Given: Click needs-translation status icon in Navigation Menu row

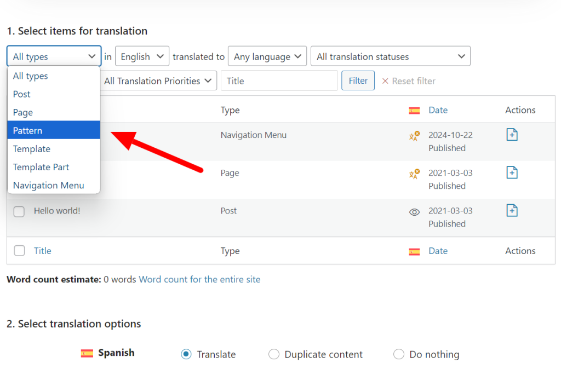Looking at the screenshot, I should [414, 136].
